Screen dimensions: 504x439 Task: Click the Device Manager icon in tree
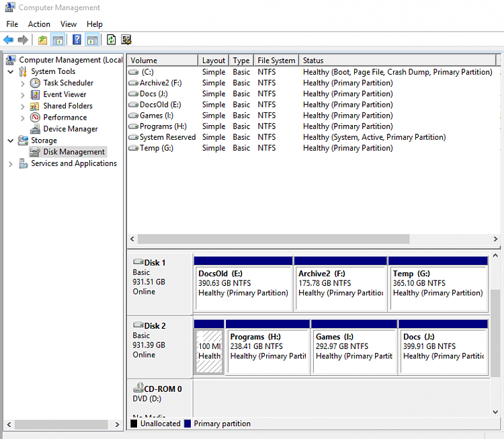coord(35,129)
